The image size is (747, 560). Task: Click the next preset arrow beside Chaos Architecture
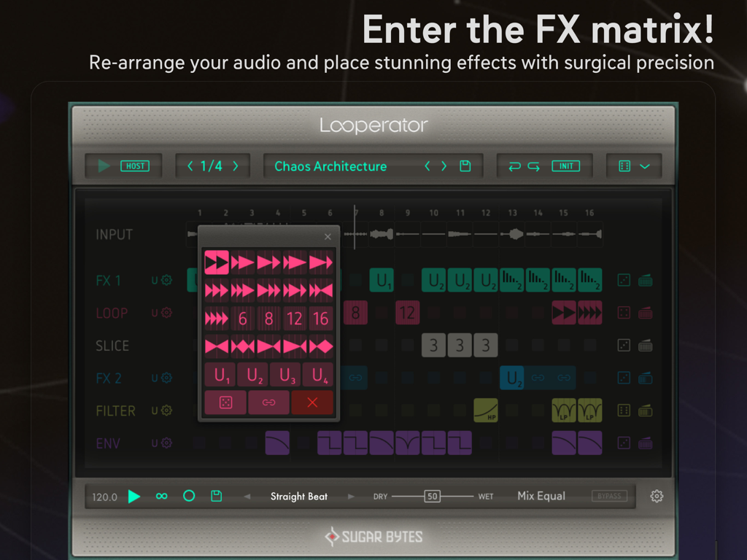coord(443,166)
